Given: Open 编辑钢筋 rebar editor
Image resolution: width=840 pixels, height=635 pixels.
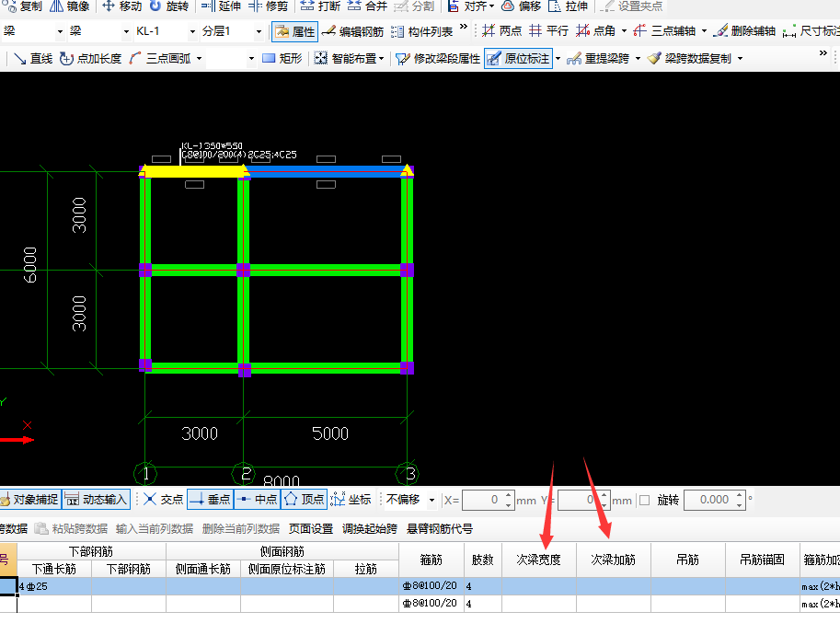Looking at the screenshot, I should click(x=352, y=31).
